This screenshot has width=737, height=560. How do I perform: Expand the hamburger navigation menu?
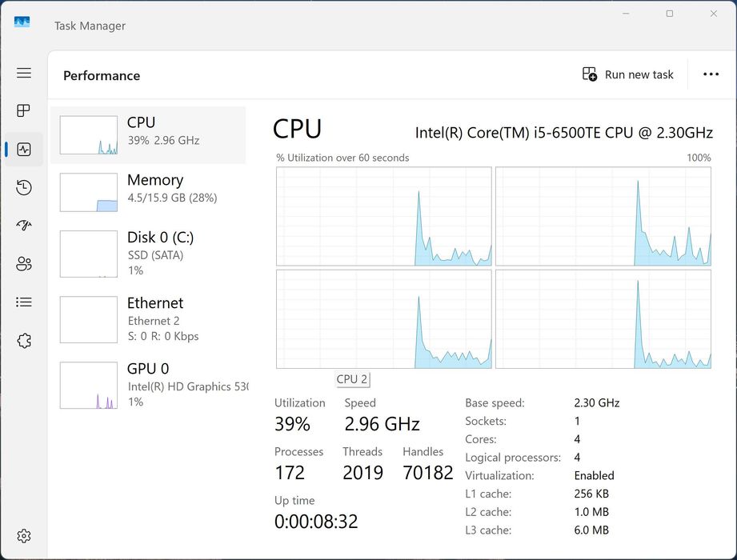pyautogui.click(x=24, y=73)
